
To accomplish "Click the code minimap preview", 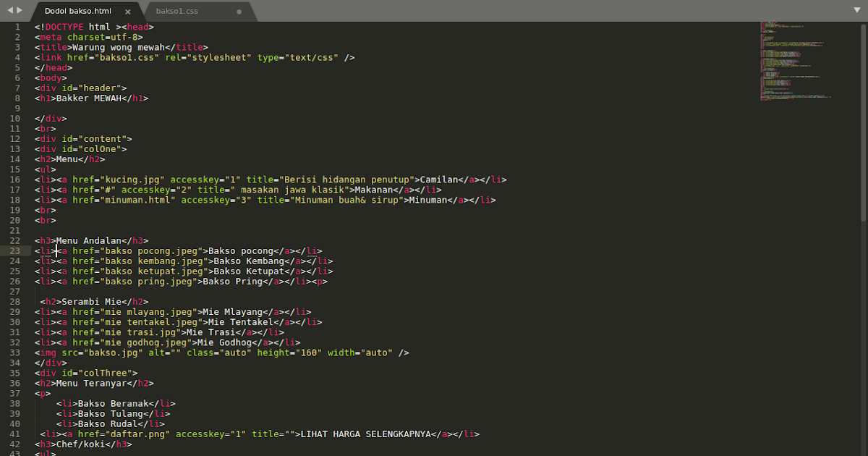I will pyautogui.click(x=796, y=62).
